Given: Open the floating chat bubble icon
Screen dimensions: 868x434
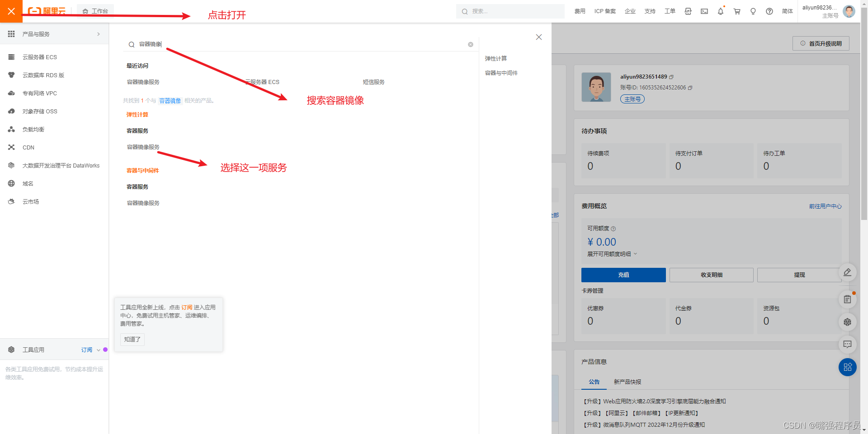Looking at the screenshot, I should click(x=848, y=345).
